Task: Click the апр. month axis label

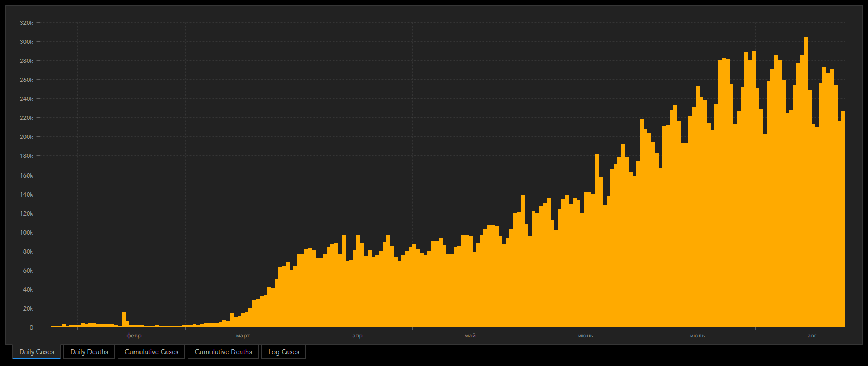Action: coord(358,336)
